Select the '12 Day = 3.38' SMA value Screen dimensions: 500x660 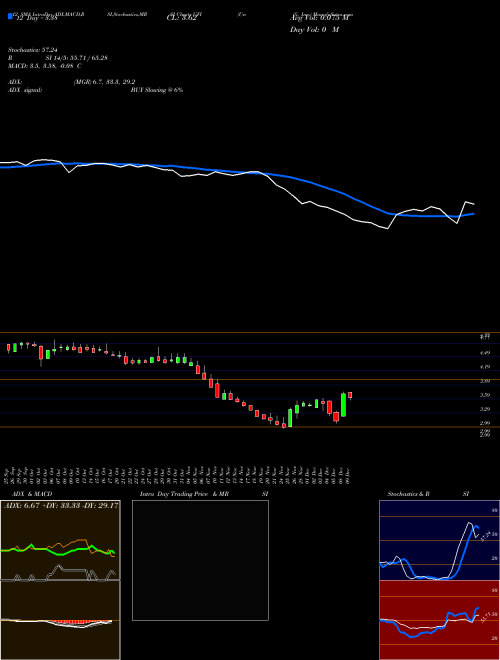pyautogui.click(x=37, y=18)
